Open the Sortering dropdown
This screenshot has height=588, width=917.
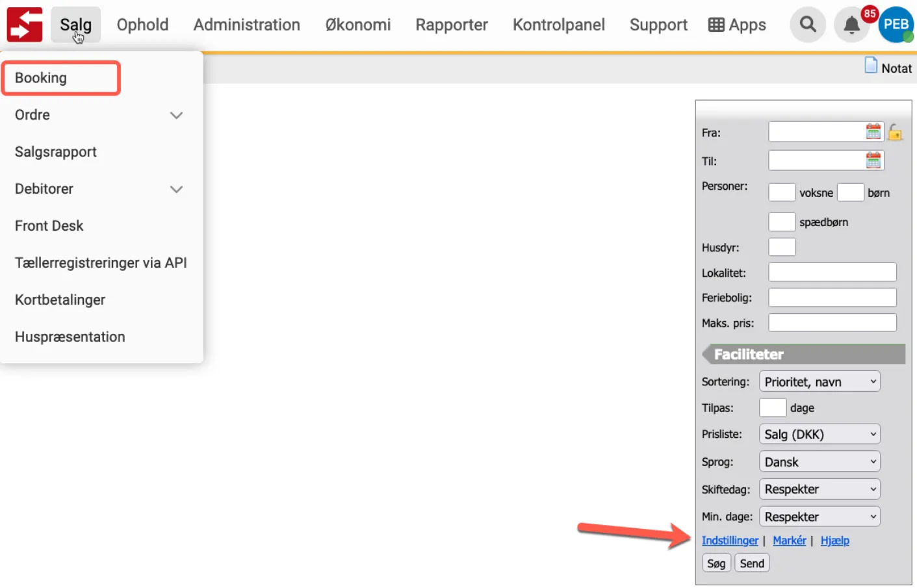(819, 382)
